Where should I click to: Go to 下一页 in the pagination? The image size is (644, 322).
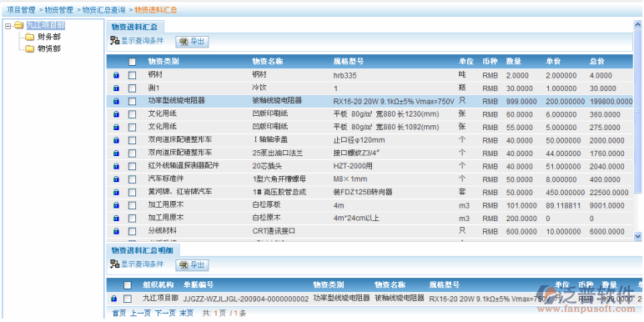click(x=165, y=313)
